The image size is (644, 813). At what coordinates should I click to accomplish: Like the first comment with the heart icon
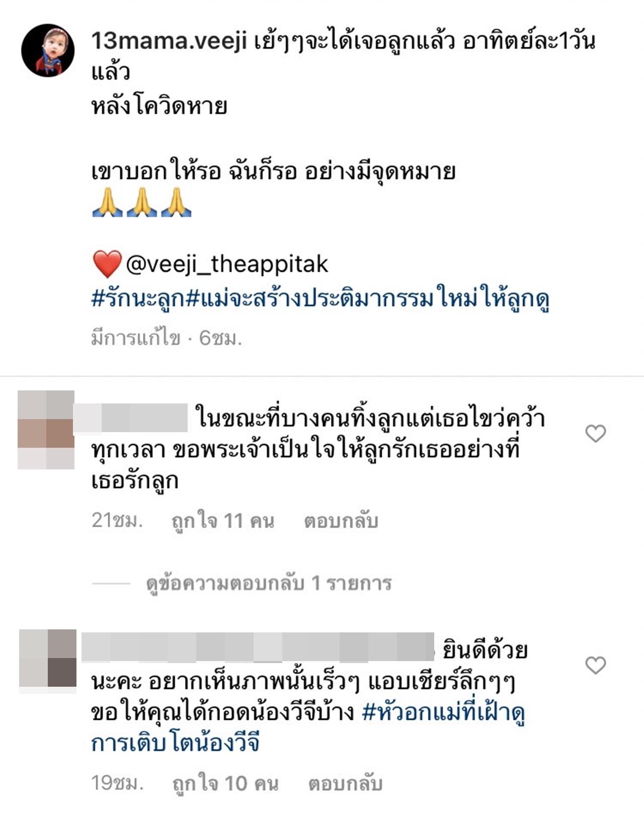click(x=596, y=433)
